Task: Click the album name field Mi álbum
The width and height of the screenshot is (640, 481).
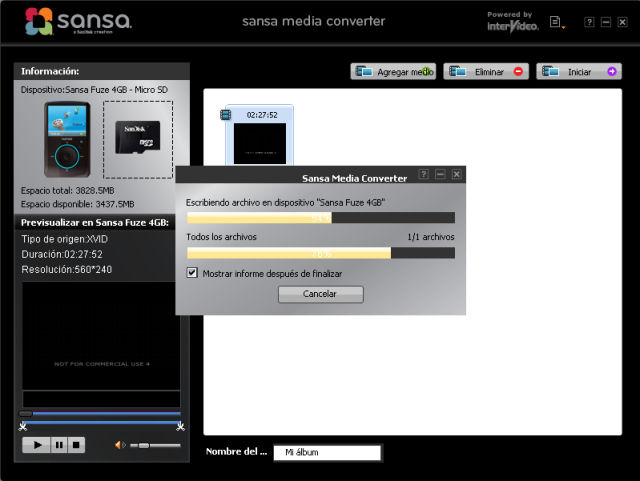Action: [x=327, y=452]
